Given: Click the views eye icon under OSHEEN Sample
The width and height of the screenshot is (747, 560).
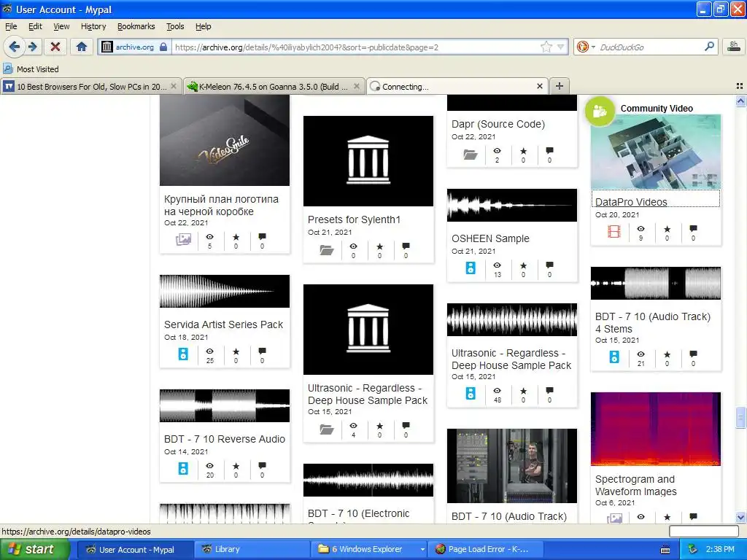Looking at the screenshot, I should pyautogui.click(x=497, y=265).
